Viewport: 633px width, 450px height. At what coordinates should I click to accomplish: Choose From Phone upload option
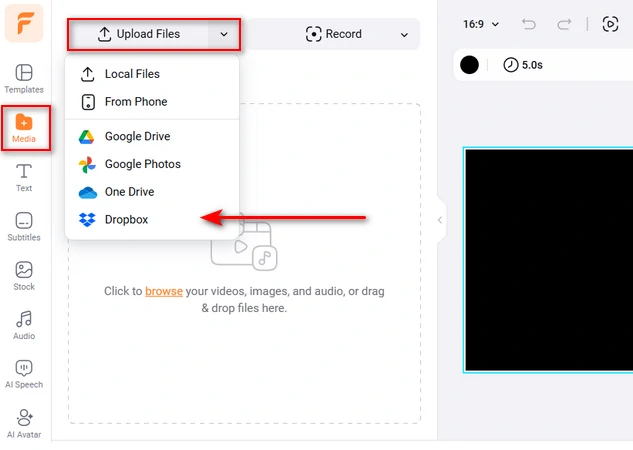point(152,102)
